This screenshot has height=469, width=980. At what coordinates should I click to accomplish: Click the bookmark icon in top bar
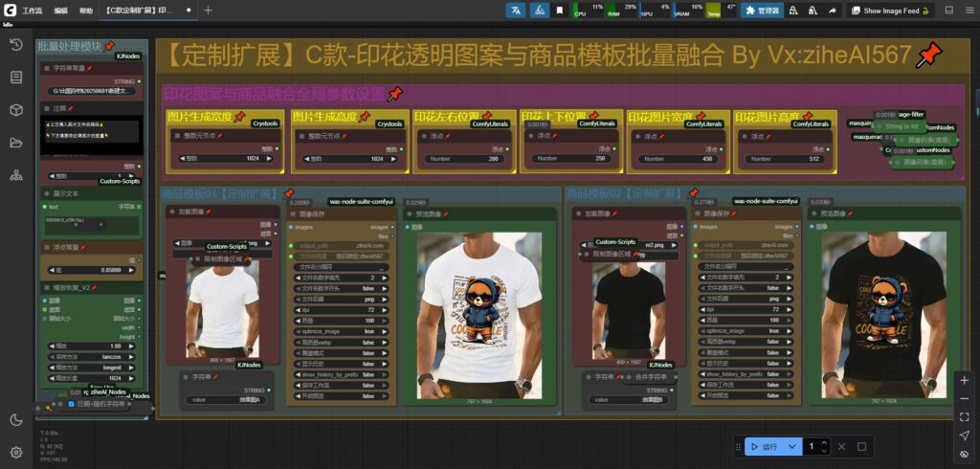click(559, 10)
